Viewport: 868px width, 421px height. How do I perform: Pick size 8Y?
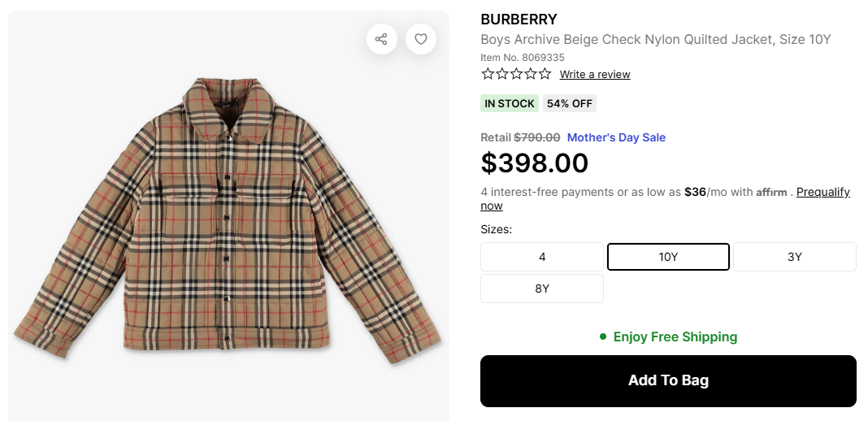click(542, 289)
